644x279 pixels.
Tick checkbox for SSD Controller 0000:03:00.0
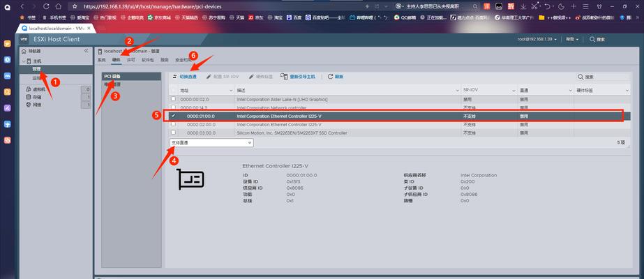(x=173, y=133)
